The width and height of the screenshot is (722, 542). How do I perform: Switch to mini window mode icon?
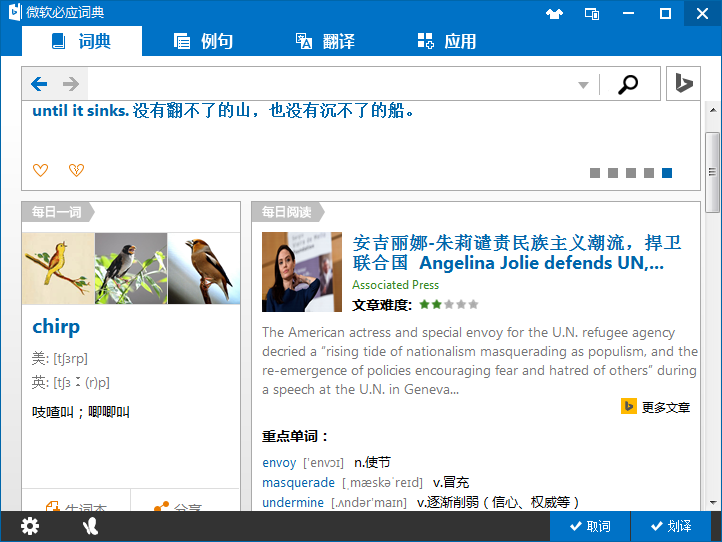[x=592, y=14]
